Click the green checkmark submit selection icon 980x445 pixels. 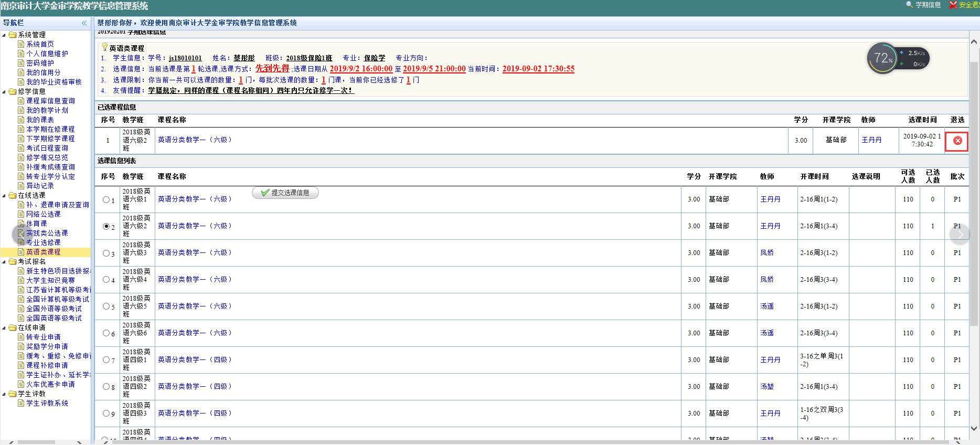[x=265, y=193]
